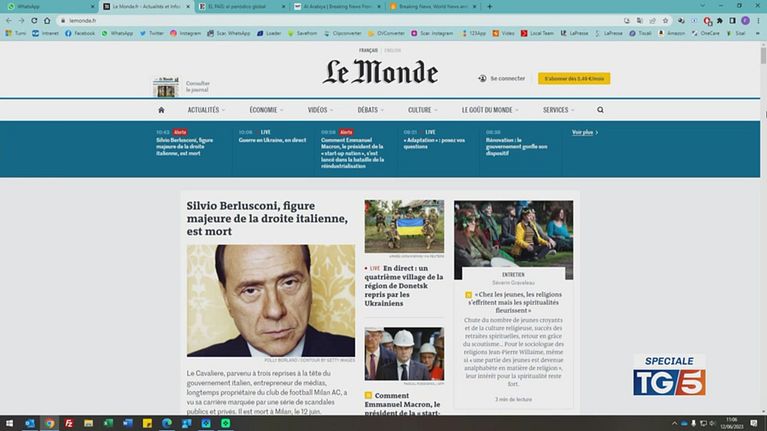Click the home icon in navigation bar
This screenshot has height=431, width=767.
point(161,110)
